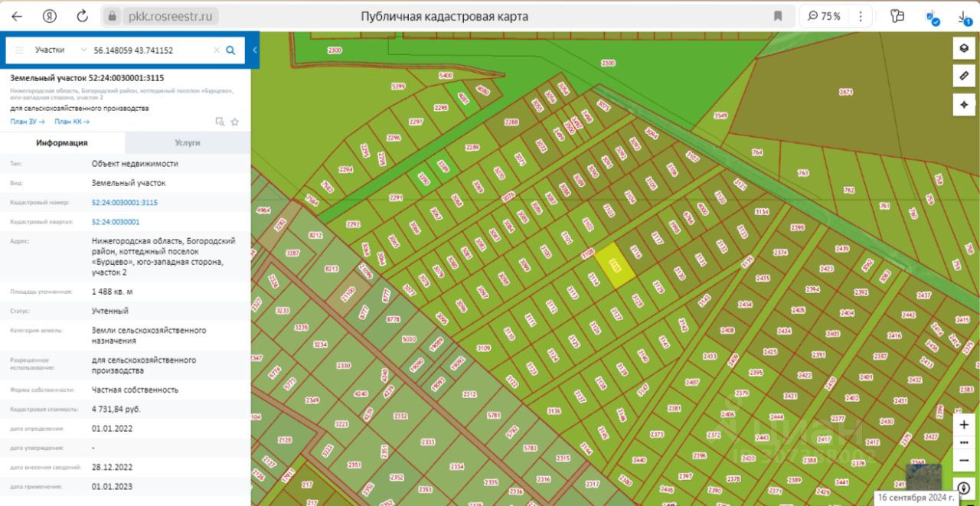Open the План ЗУ link

click(x=28, y=121)
